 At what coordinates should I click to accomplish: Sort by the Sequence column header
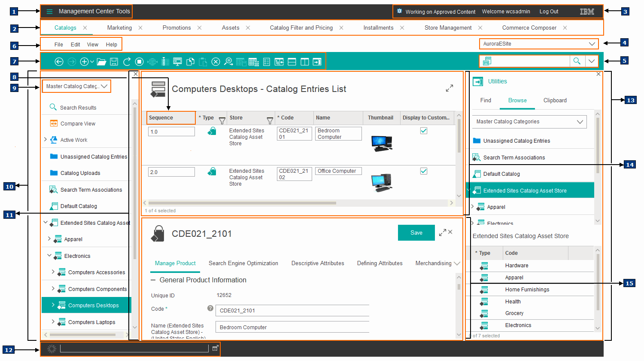tap(171, 118)
